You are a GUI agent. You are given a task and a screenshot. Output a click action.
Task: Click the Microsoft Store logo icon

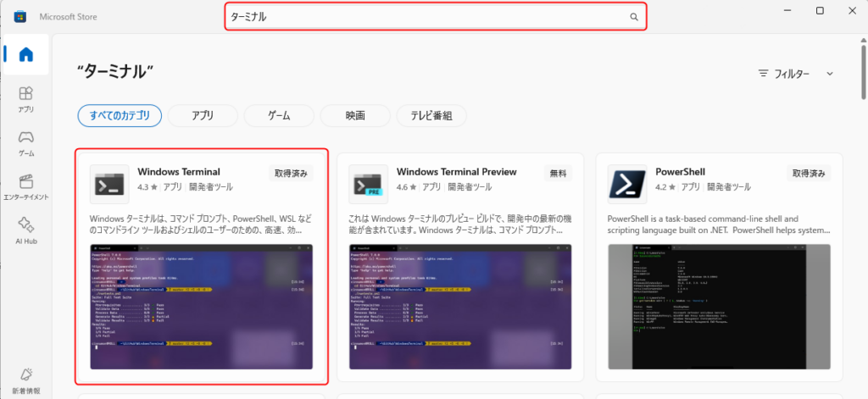pyautogui.click(x=19, y=17)
